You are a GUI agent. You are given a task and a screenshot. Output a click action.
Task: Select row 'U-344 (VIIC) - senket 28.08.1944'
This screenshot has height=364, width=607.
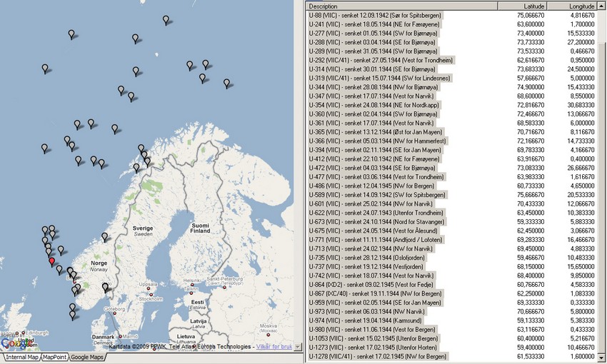pyautogui.click(x=452, y=87)
